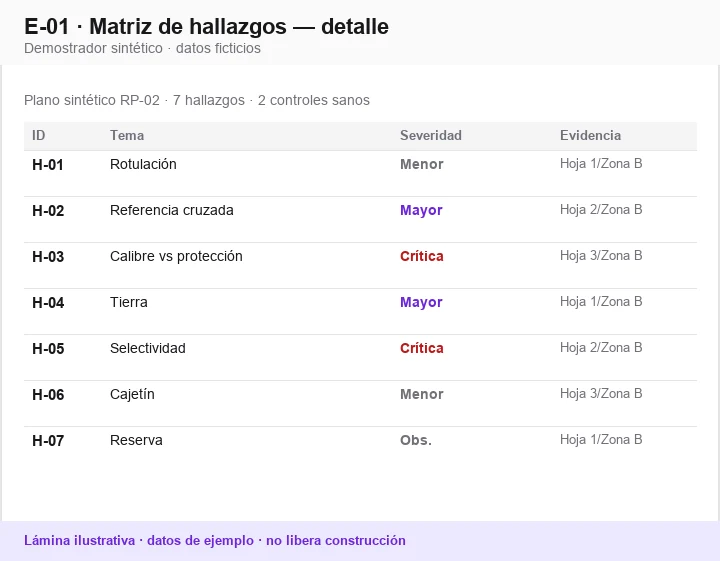The width and height of the screenshot is (720, 561).
Task: Click the evidence cell in the H-06 row
Action: [x=601, y=393]
